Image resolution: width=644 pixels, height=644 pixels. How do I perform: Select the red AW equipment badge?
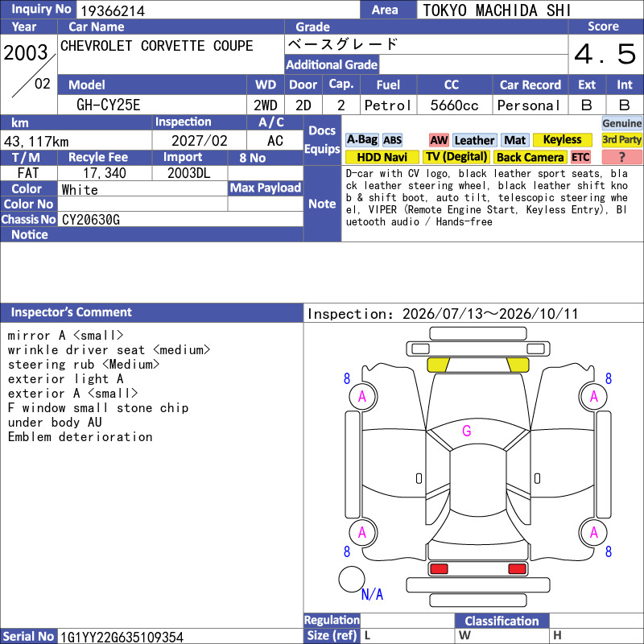coord(439,140)
